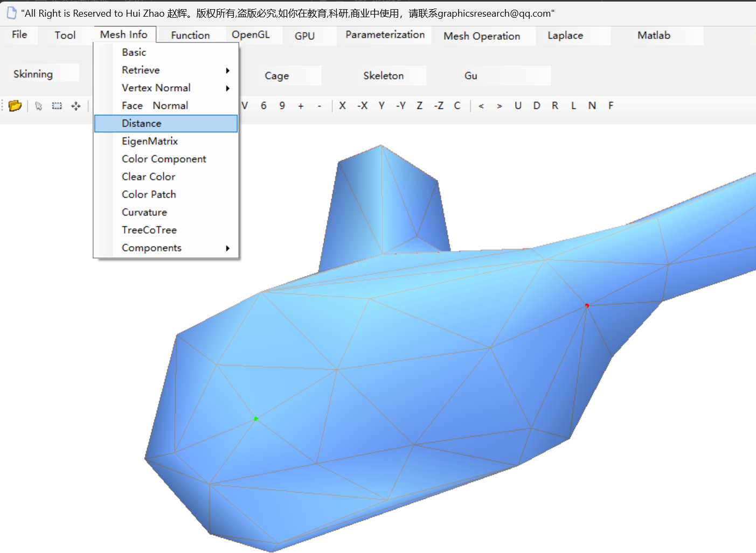The image size is (756, 553).
Task: Set view along Z axis
Action: [419, 106]
